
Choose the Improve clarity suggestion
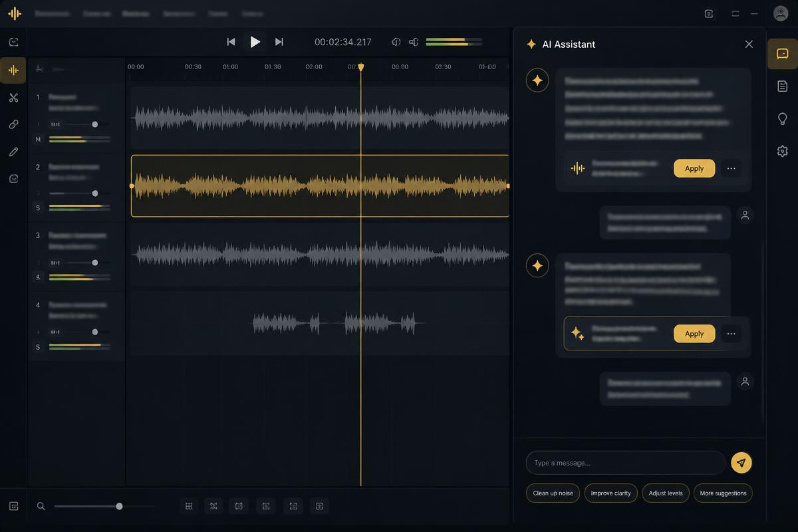pyautogui.click(x=611, y=493)
